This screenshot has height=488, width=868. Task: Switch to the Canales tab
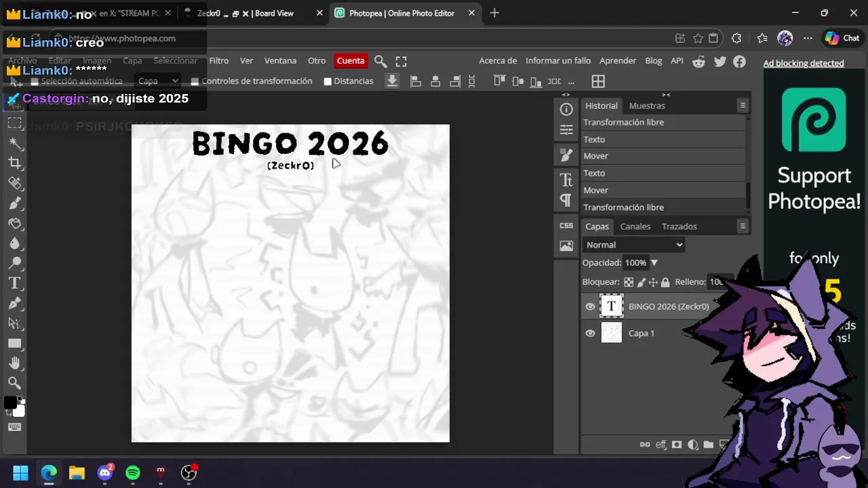(x=635, y=226)
